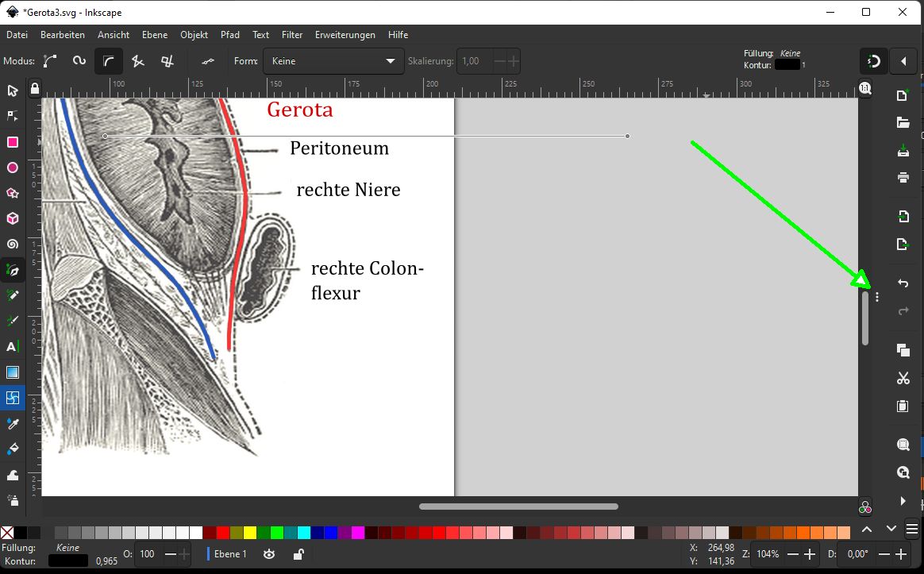Screen dimensions: 924x574
Task: Toggle the snapping control icon
Action: click(874, 60)
